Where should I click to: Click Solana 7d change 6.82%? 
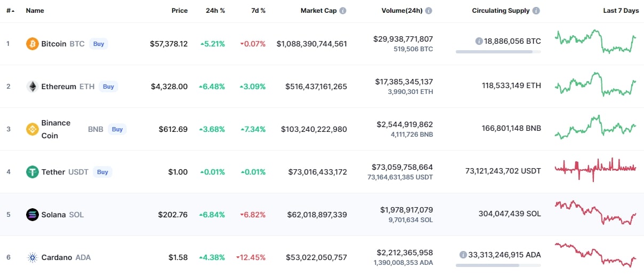pyautogui.click(x=253, y=215)
